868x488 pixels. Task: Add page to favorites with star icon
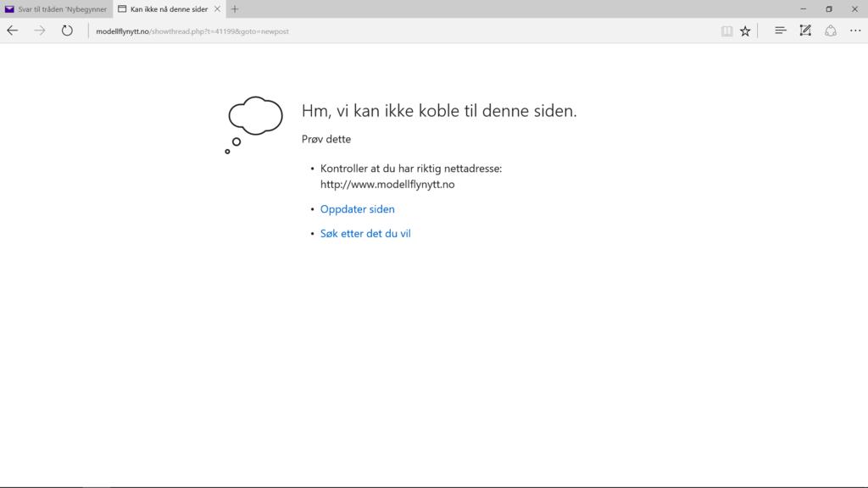[745, 30]
